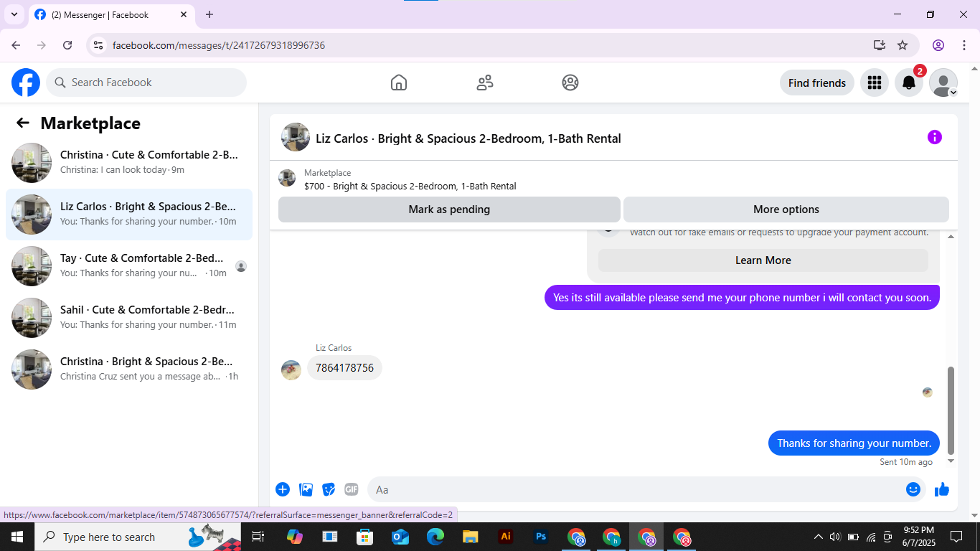Open Christina Cute & Comfortable conversation
This screenshot has height=551, width=980.
coord(129,163)
